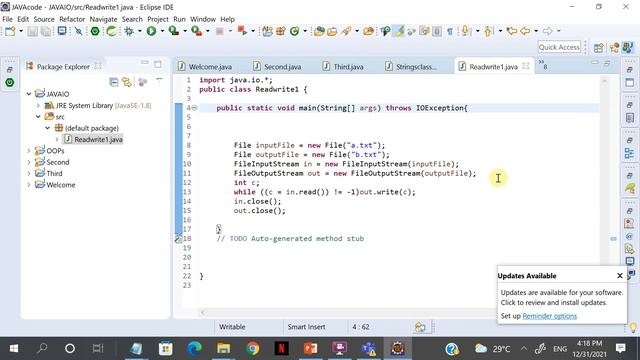Expand the Third project
The height and width of the screenshot is (360, 640).
(x=29, y=173)
